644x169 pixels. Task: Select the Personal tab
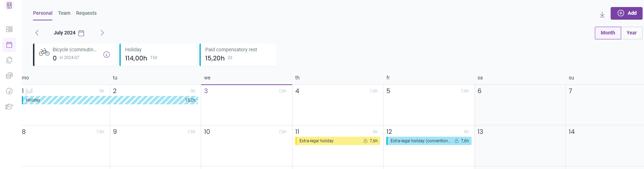click(42, 13)
